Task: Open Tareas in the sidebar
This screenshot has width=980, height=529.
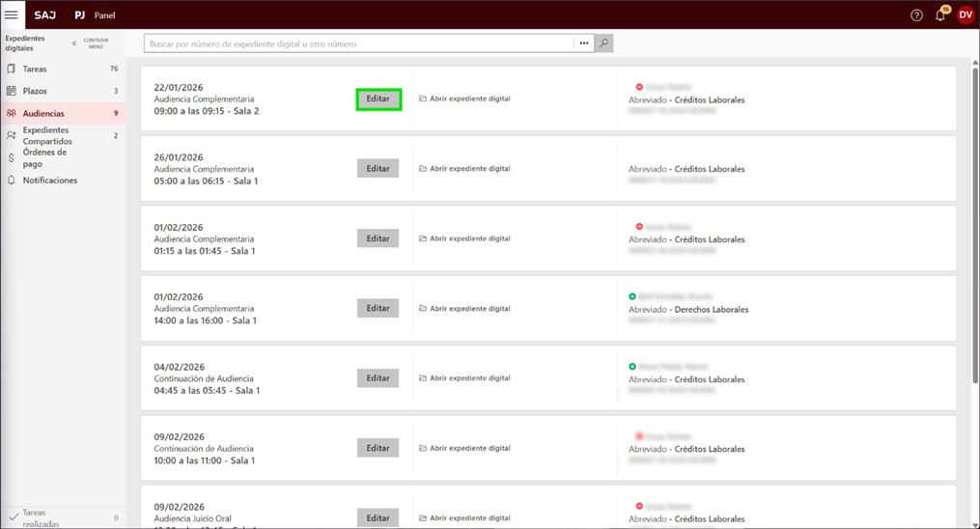Action: 35,70
